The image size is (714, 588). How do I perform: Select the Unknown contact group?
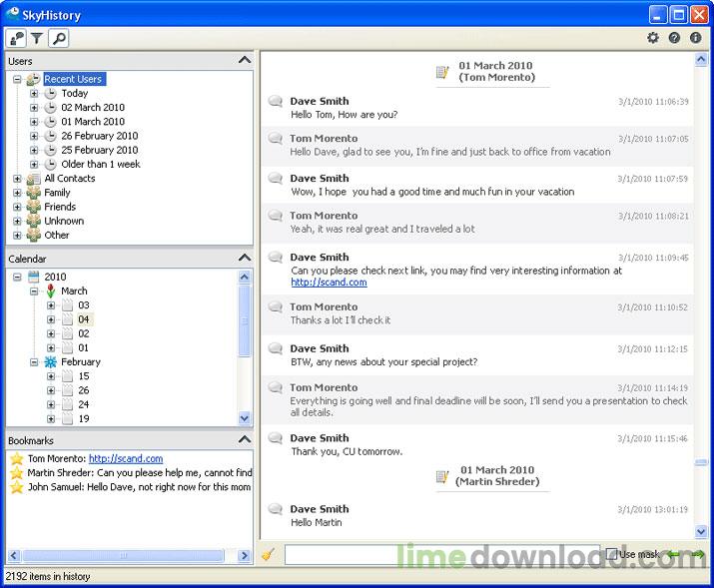point(64,221)
